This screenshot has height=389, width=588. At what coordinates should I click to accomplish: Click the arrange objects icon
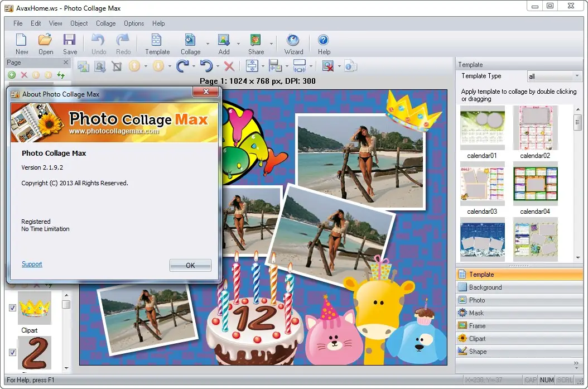click(275, 66)
